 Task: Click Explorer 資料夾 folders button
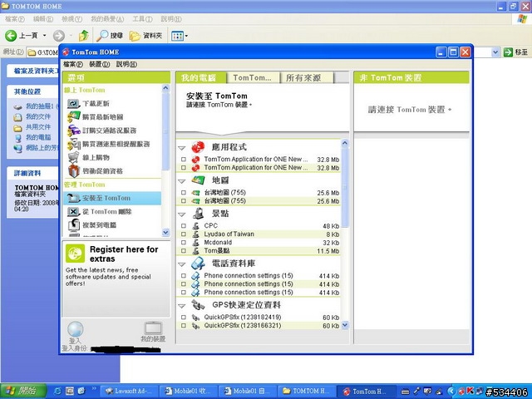coord(146,35)
